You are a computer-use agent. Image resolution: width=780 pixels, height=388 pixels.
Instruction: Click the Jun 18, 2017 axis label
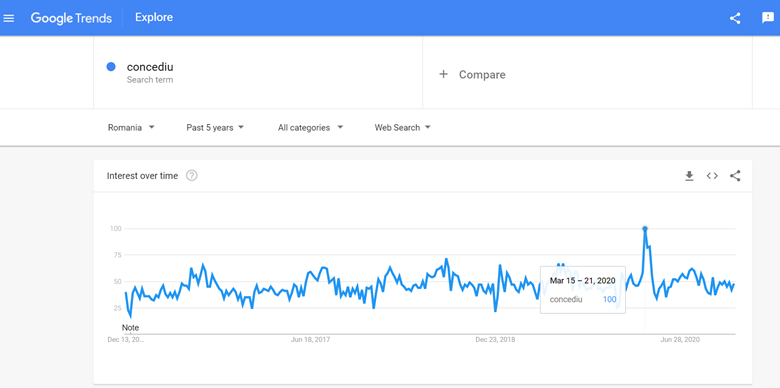pyautogui.click(x=310, y=340)
